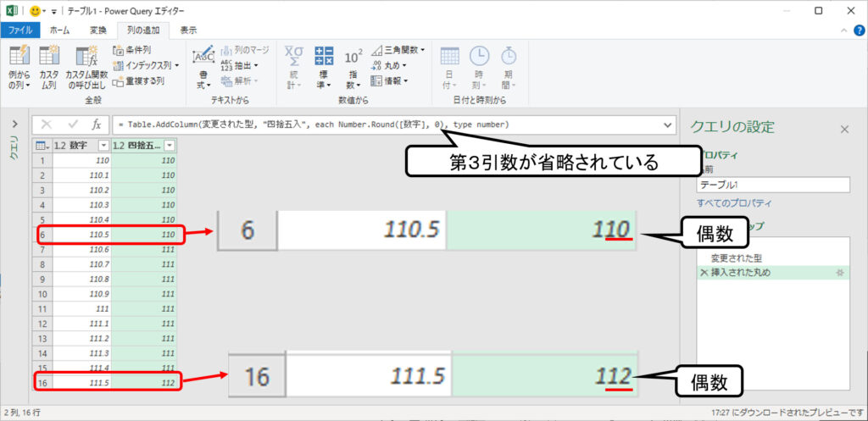The image size is (868, 421).
Task: Open the 解析 (Parse) dropdown
Action: [239, 81]
